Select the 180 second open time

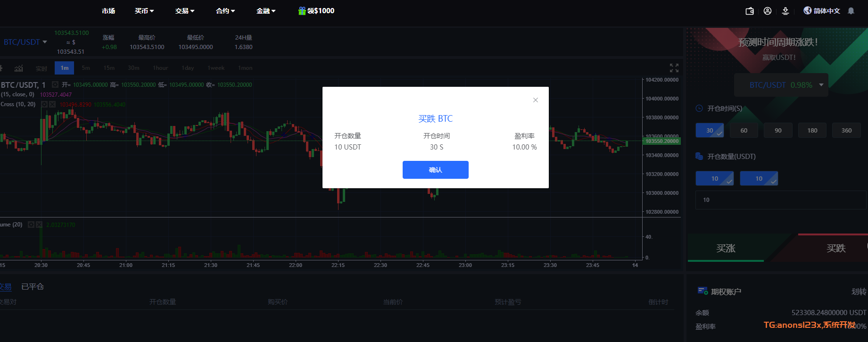click(x=812, y=130)
